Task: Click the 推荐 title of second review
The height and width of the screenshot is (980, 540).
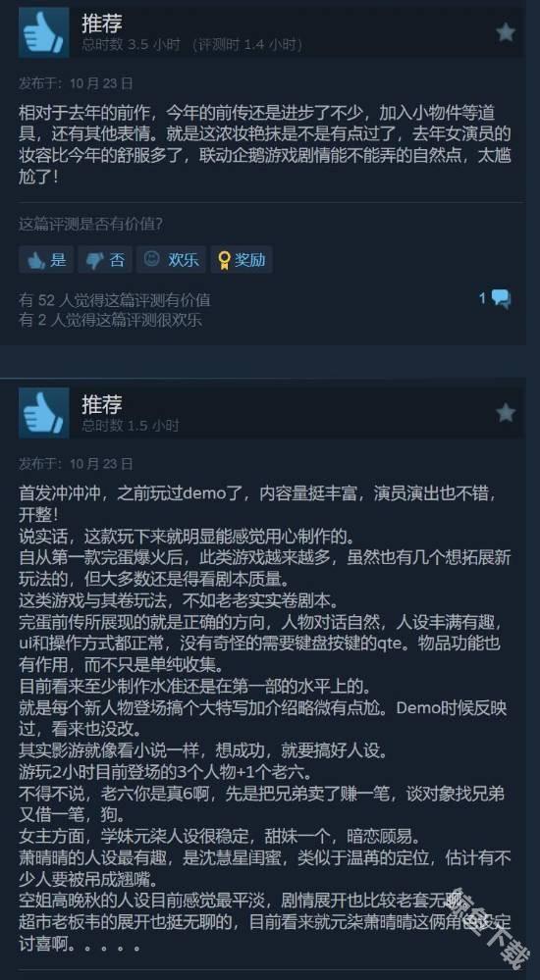Action: [x=101, y=404]
